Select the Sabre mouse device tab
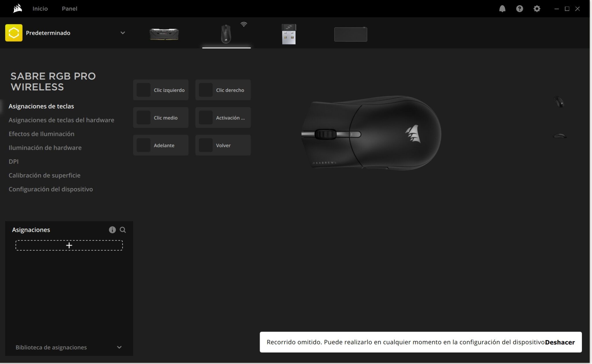592x364 pixels. pyautogui.click(x=226, y=34)
